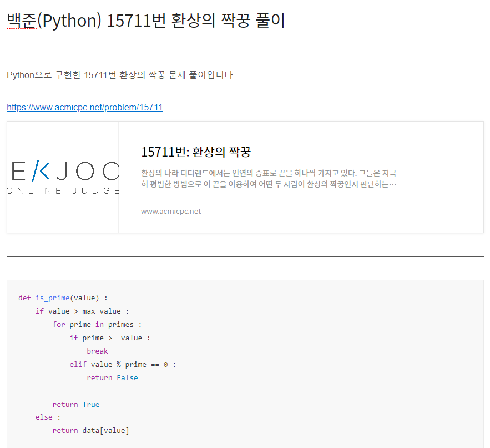
Task: Click the code line if value > max_value :
Action: (x=82, y=311)
